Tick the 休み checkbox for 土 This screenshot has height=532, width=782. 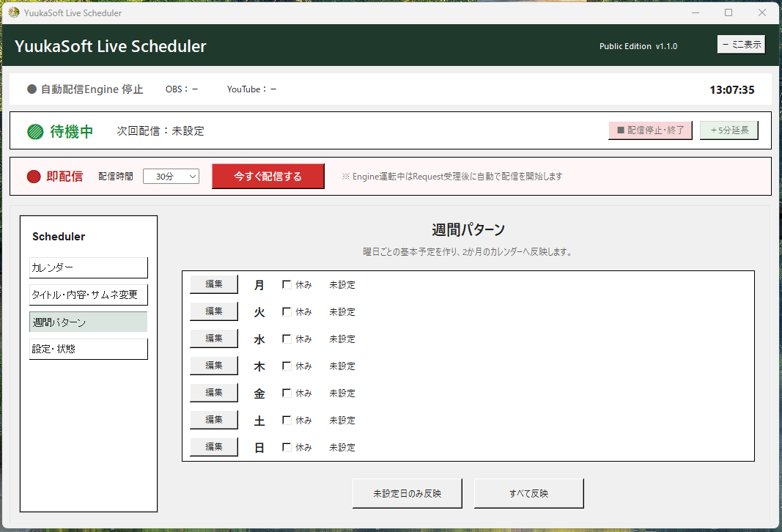(x=287, y=421)
